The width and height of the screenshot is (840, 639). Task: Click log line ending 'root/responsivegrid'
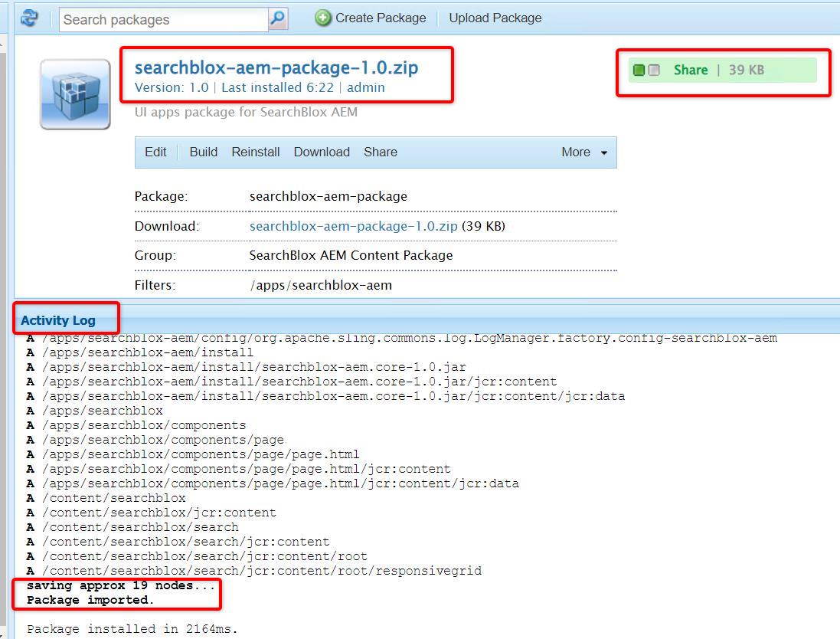(261, 571)
